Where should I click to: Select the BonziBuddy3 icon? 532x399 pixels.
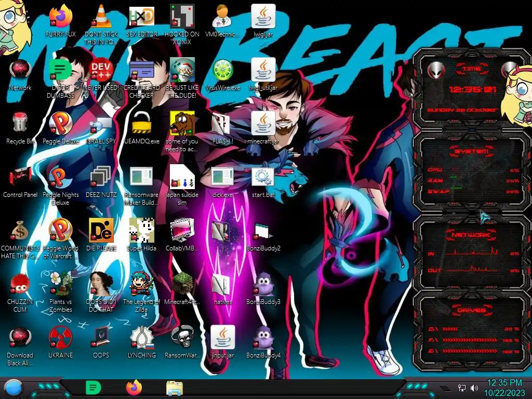[263, 289]
